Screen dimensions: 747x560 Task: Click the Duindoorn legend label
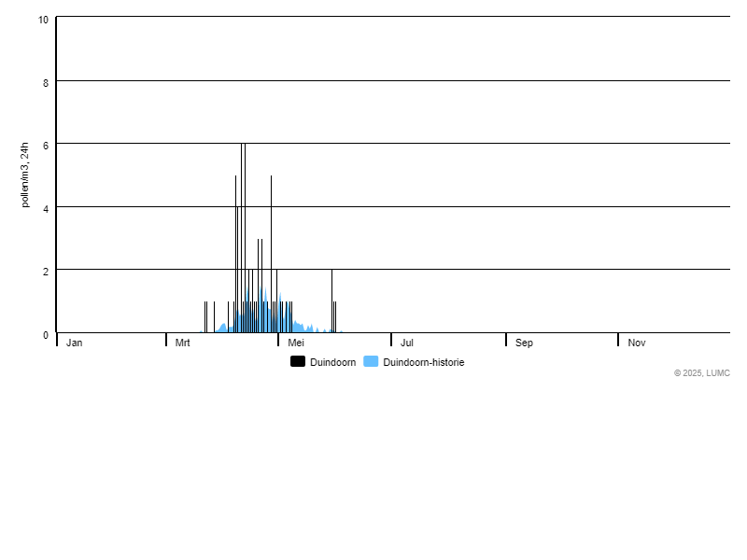click(x=332, y=362)
